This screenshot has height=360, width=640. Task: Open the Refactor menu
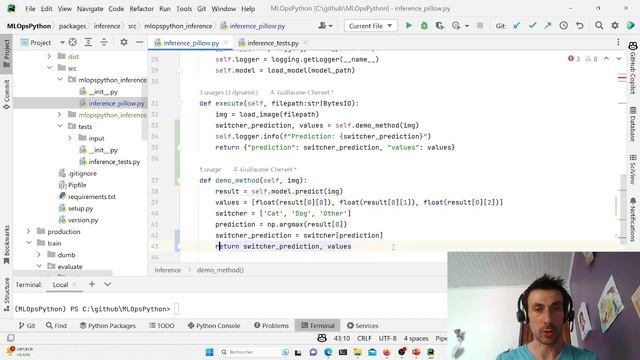tap(141, 9)
